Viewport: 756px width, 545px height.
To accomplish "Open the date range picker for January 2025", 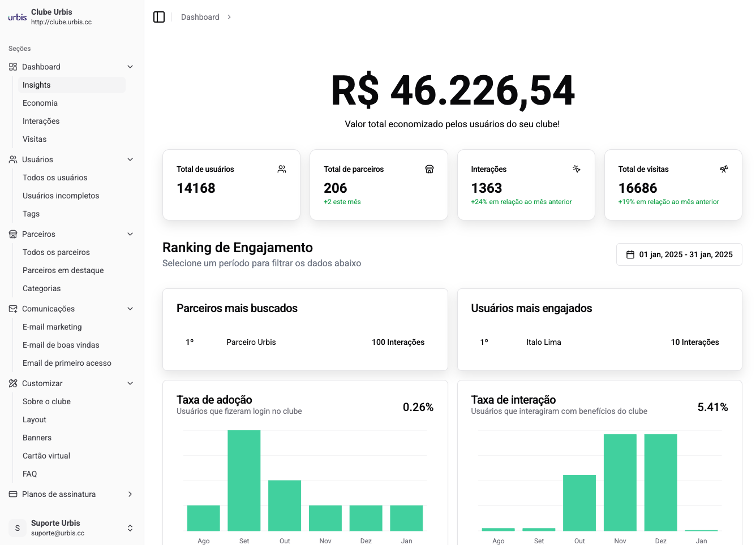I will coord(679,254).
